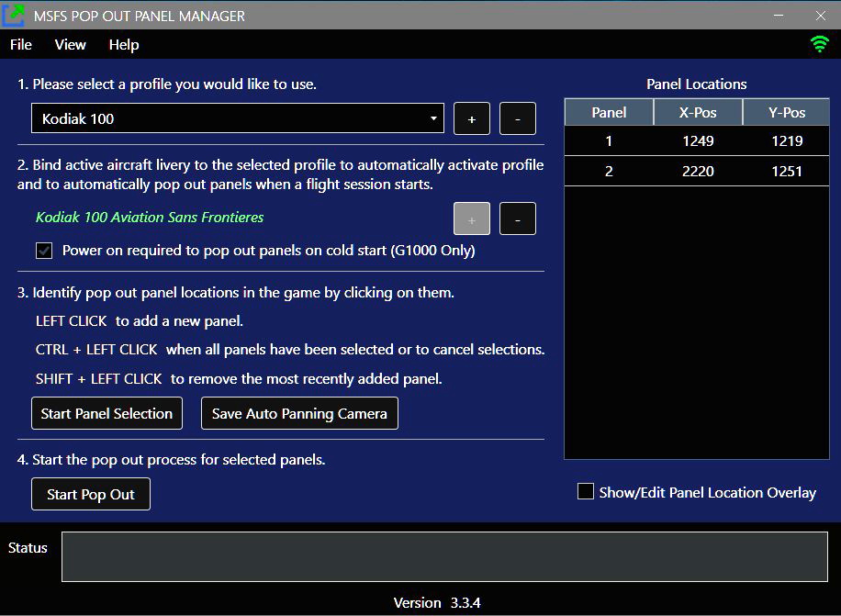The image size is (841, 616).
Task: Check Show/Edit Panel Location Overlay
Action: 585,492
